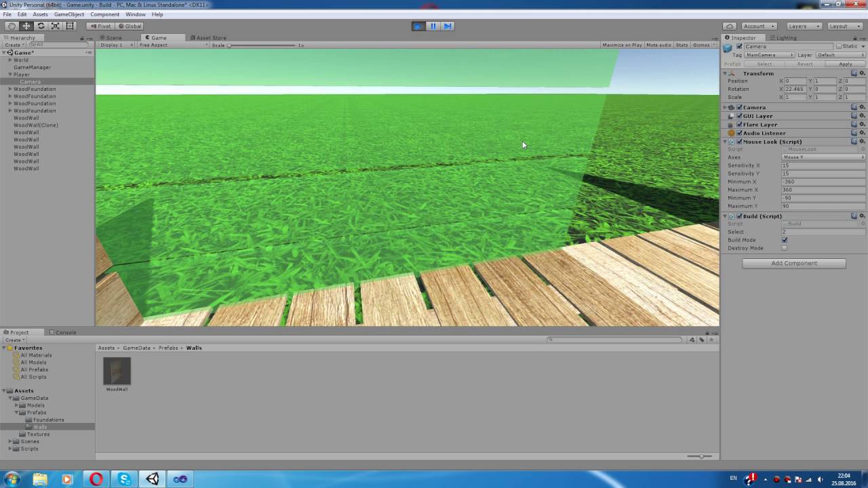This screenshot has height=488, width=868.
Task: Open the Component menu
Action: click(x=104, y=14)
